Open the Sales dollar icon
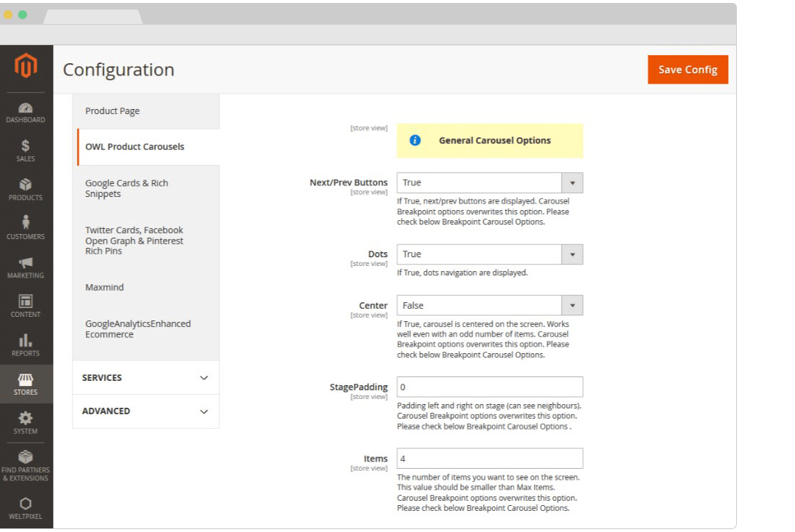 (26, 146)
